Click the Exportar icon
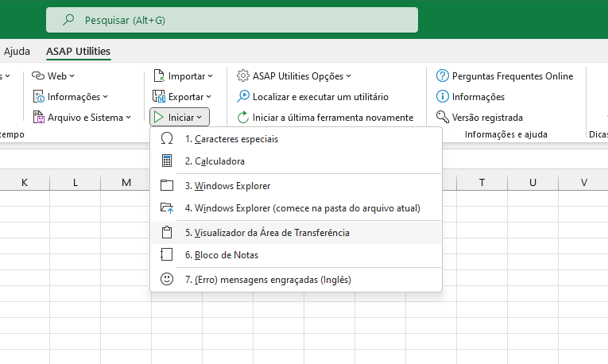Viewport: 608px width, 364px height. pyautogui.click(x=159, y=96)
